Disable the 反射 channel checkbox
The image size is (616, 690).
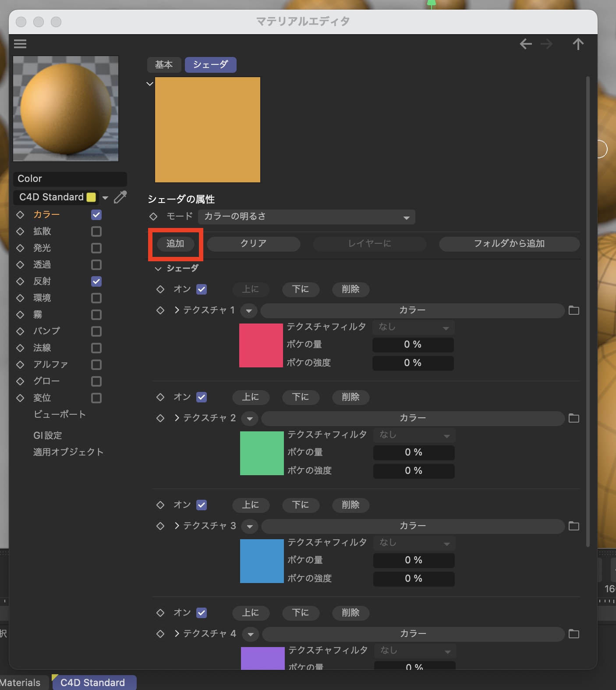pyautogui.click(x=96, y=281)
